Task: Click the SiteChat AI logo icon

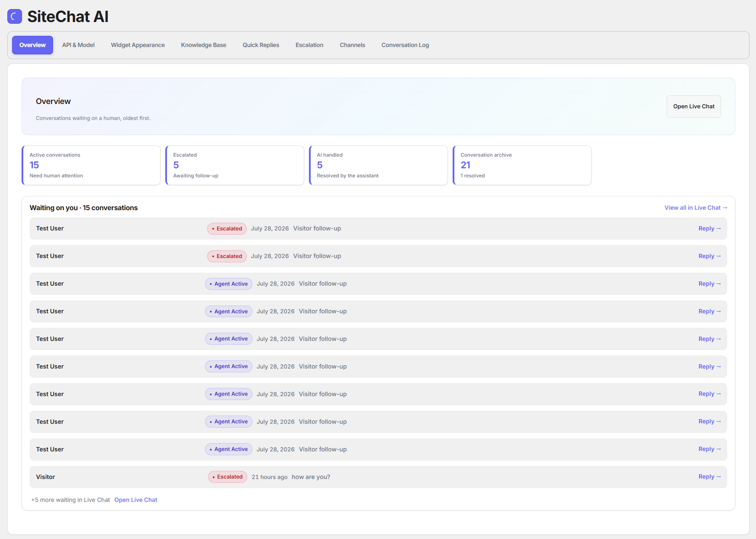Action: tap(15, 16)
